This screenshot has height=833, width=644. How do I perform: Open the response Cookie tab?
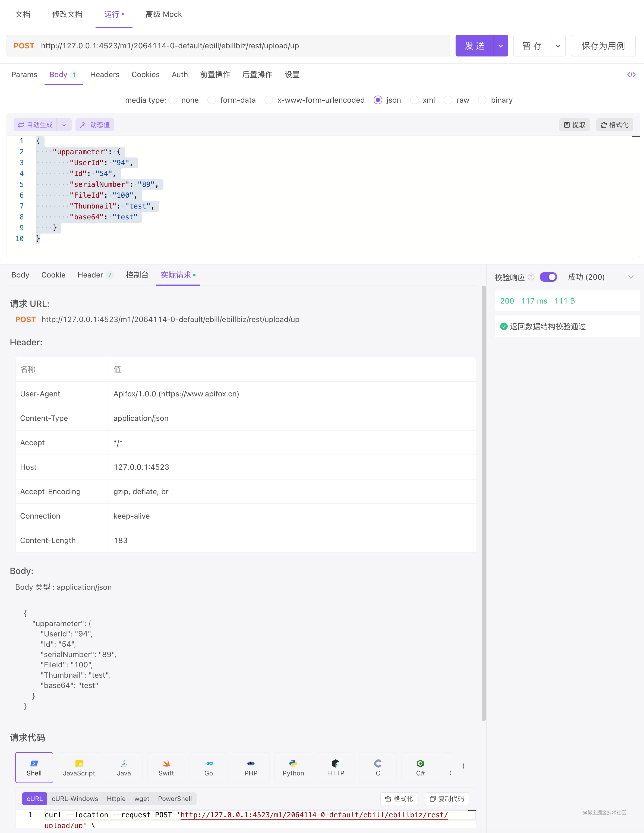pyautogui.click(x=53, y=274)
